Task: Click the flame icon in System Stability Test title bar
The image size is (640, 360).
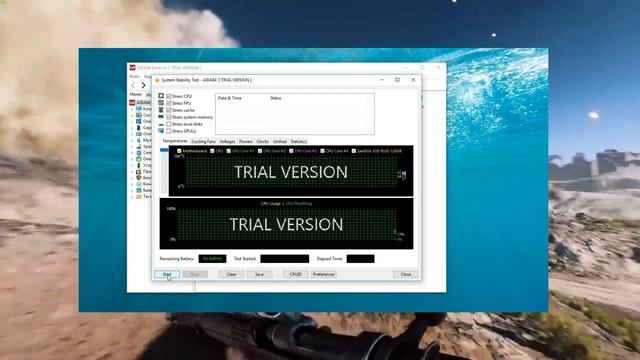Action: (x=157, y=80)
